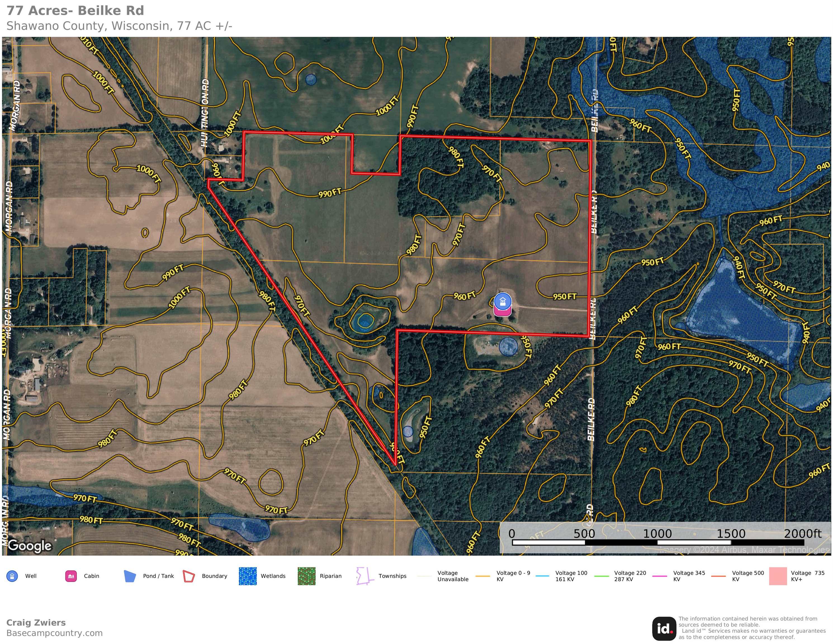This screenshot has width=833, height=644.
Task: Click the Well marker on the map
Action: [x=503, y=301]
